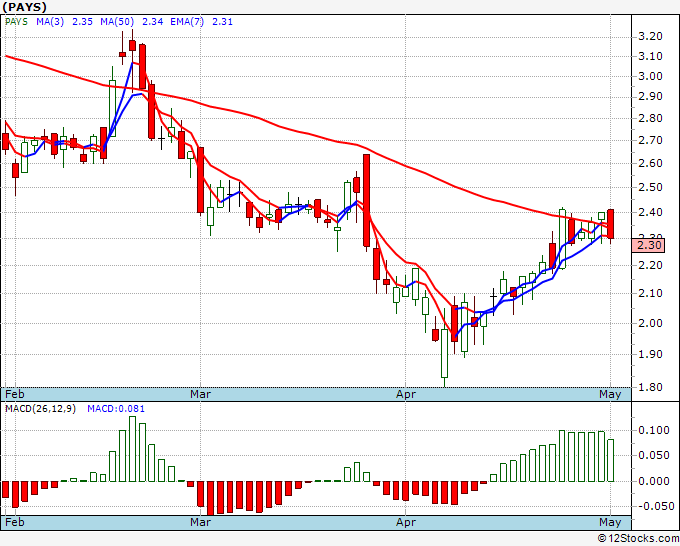The image size is (680, 546).
Task: Click the MA(3) indicator label
Action: [x=50, y=21]
